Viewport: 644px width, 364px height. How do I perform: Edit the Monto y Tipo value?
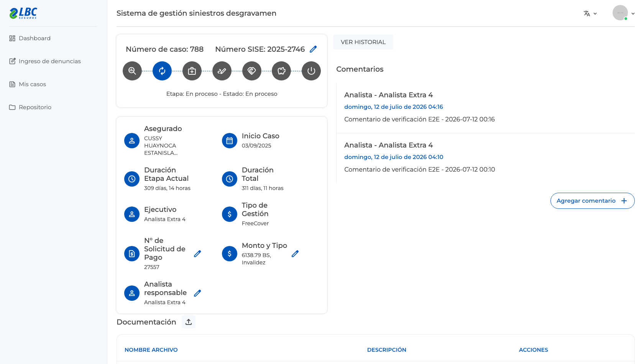295,254
